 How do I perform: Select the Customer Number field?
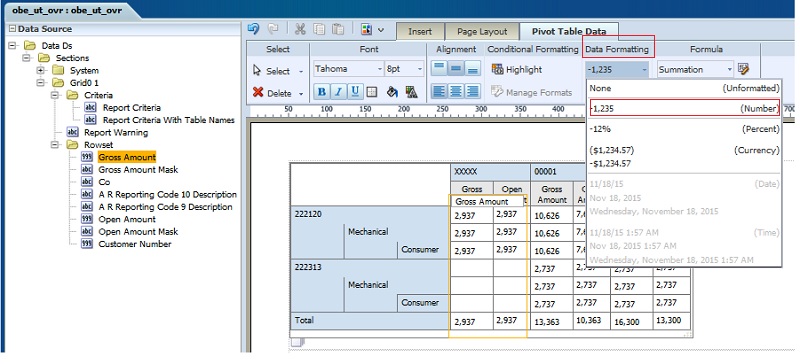coord(135,244)
